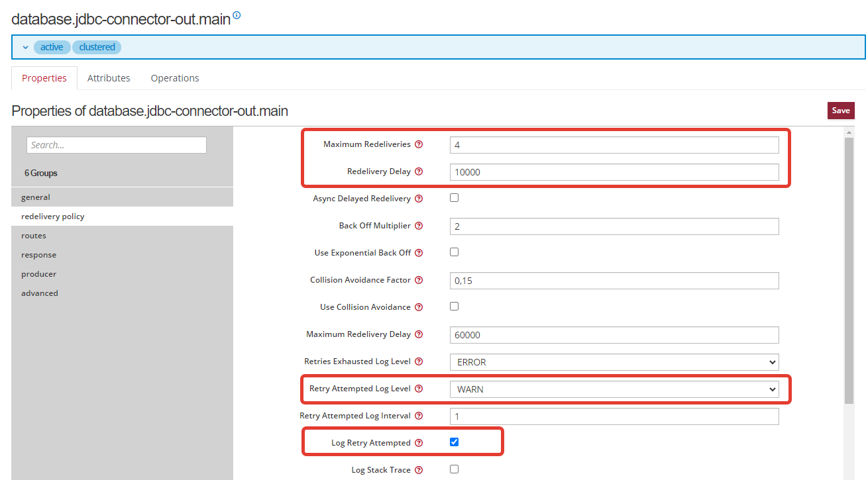Open help icon beside Log Stack Trace
Image resolution: width=868 pixels, height=480 pixels.
[419, 470]
